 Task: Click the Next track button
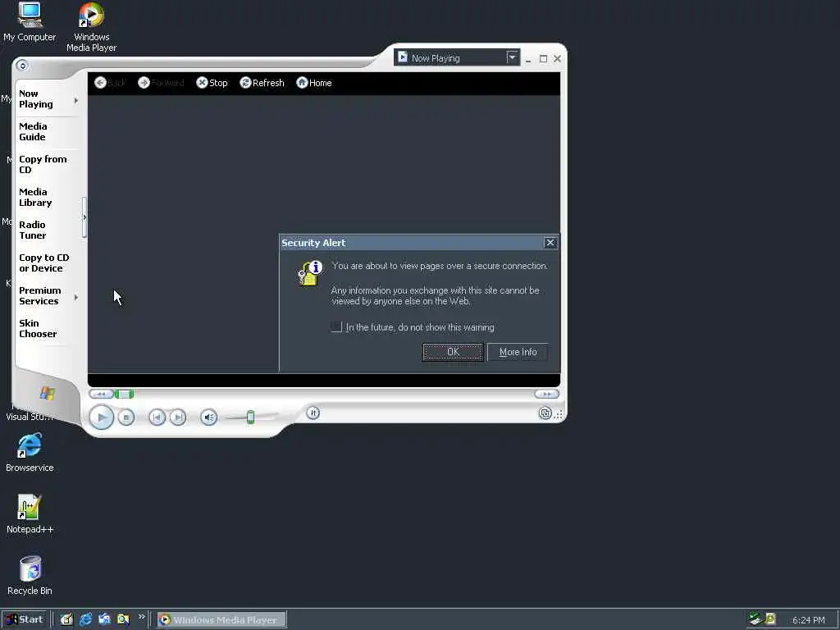pyautogui.click(x=178, y=417)
